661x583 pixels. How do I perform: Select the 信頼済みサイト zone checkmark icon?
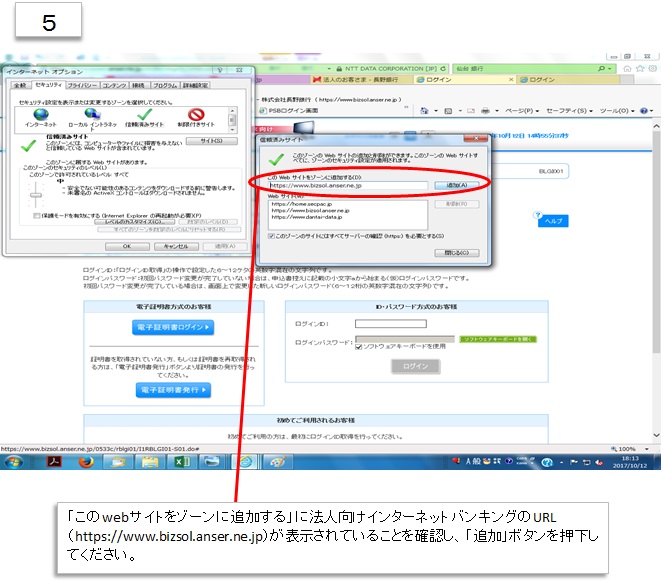tap(144, 114)
